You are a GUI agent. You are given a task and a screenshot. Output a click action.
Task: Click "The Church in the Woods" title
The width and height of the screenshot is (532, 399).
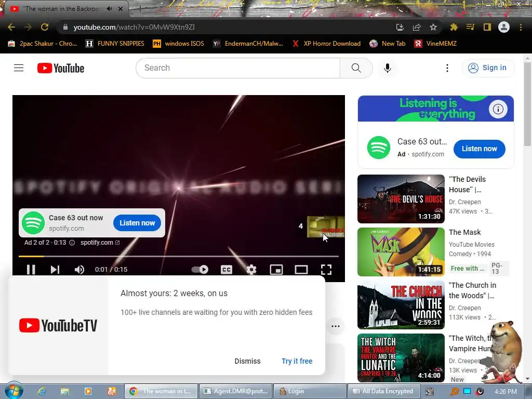pyautogui.click(x=472, y=290)
